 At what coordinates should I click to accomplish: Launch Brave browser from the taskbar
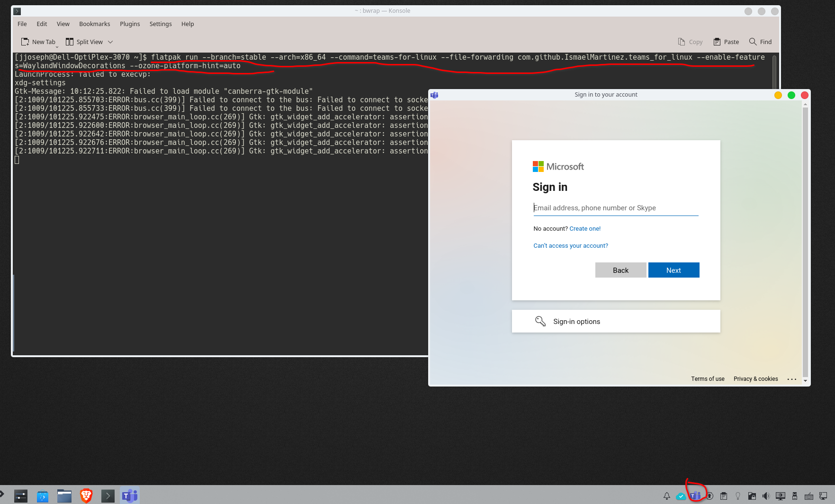[x=86, y=495]
